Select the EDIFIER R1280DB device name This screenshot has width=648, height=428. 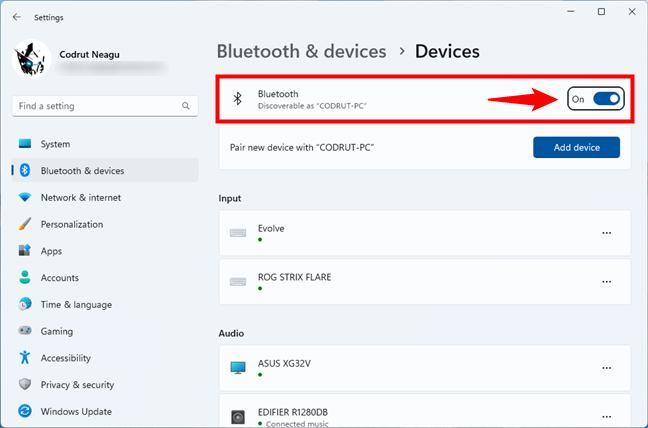point(293,412)
